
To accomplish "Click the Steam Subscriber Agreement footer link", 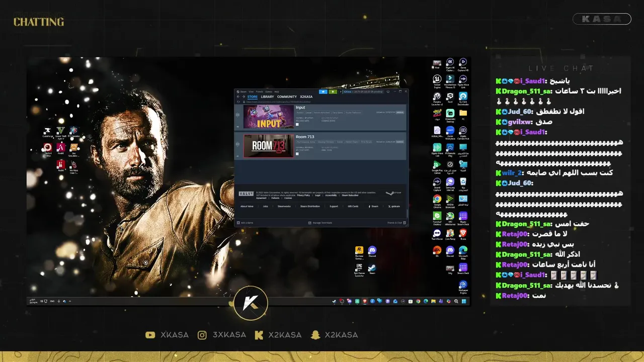I will [350, 195].
